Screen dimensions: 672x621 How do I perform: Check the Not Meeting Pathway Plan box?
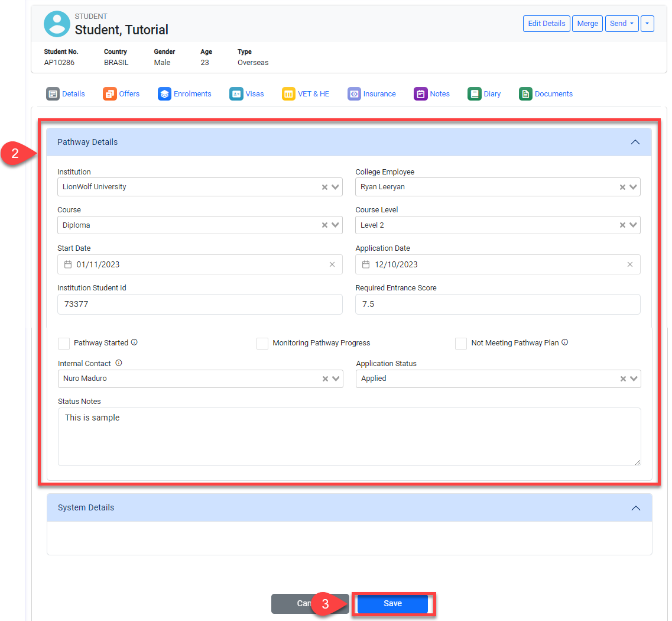coord(461,344)
